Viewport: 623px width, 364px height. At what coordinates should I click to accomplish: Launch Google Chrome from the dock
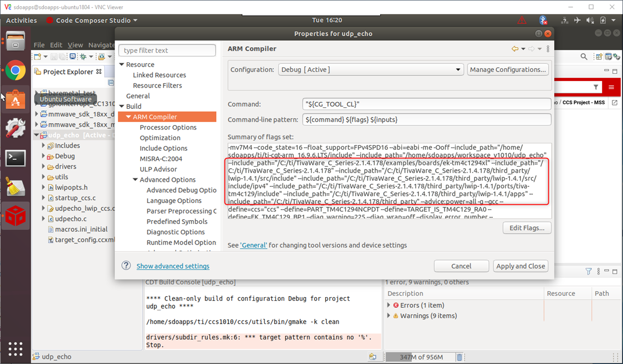point(15,71)
